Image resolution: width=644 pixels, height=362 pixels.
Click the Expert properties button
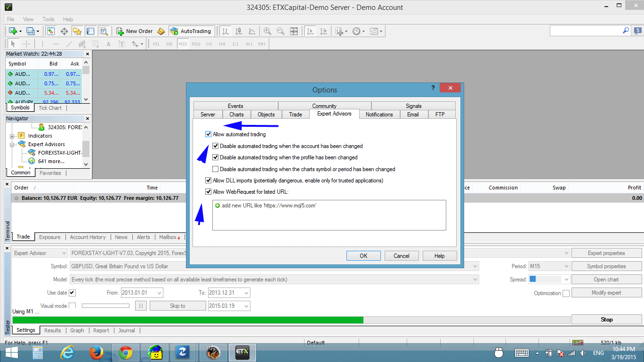606,253
